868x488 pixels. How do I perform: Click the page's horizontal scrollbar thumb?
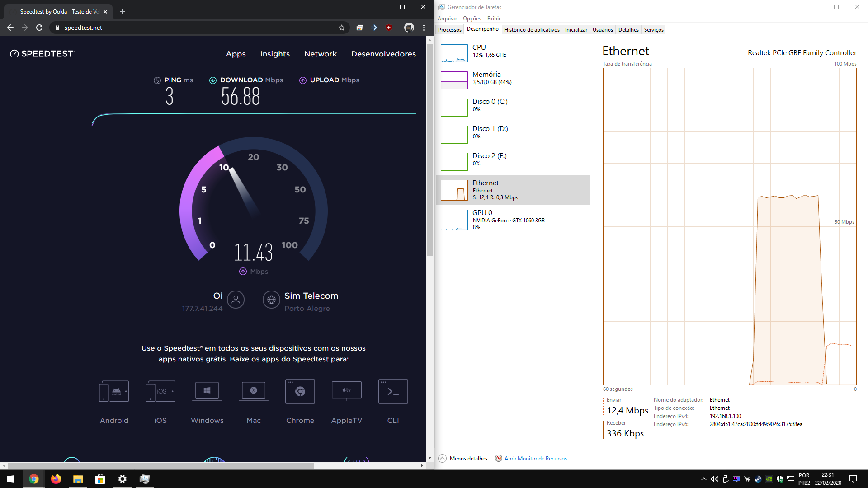click(x=161, y=465)
